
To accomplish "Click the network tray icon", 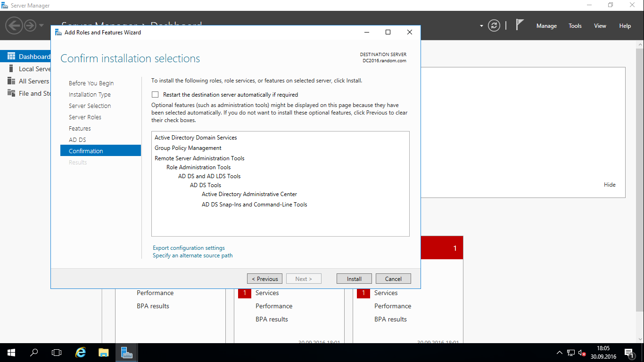I will tap(571, 353).
